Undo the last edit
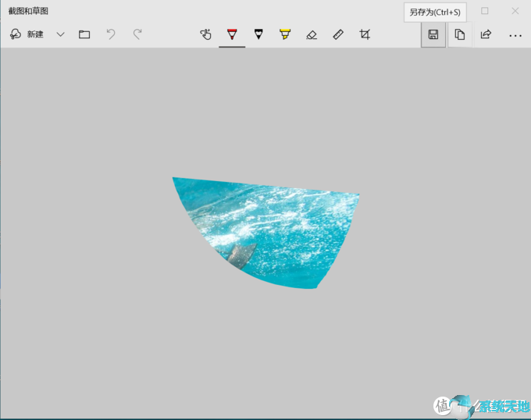This screenshot has height=420, width=531. click(x=111, y=34)
